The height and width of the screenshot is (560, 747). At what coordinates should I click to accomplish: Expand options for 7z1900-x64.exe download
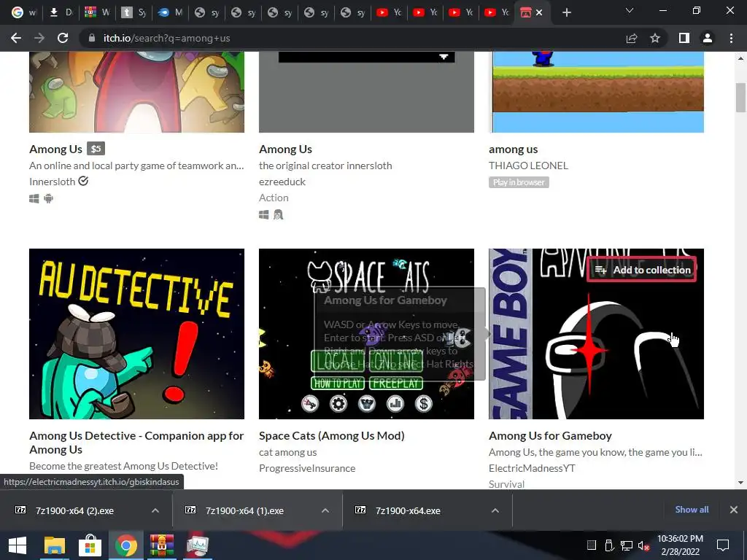pyautogui.click(x=495, y=510)
